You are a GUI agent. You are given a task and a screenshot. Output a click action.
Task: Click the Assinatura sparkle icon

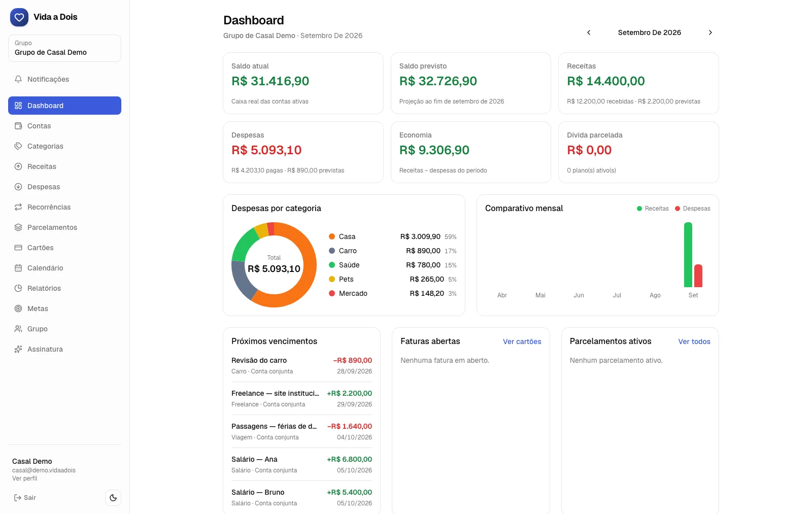tap(18, 349)
